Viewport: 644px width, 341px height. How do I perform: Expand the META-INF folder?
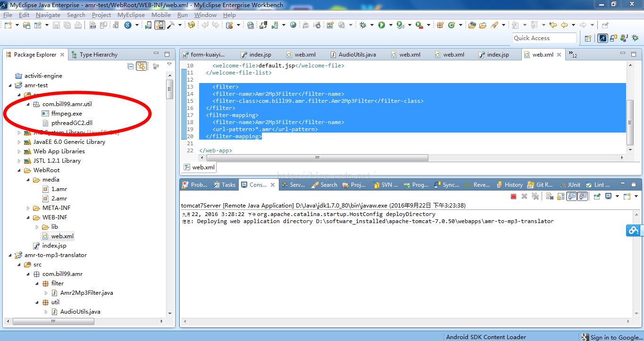tap(28, 208)
